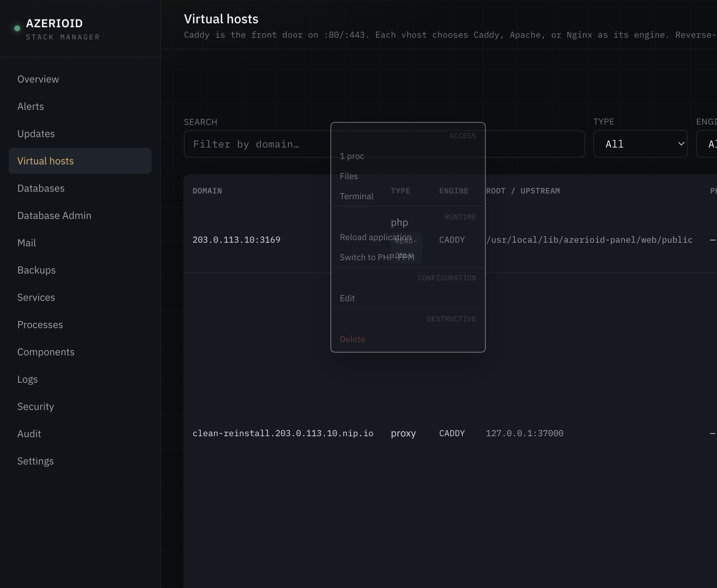Open Components section
717x588 pixels.
coord(80,352)
